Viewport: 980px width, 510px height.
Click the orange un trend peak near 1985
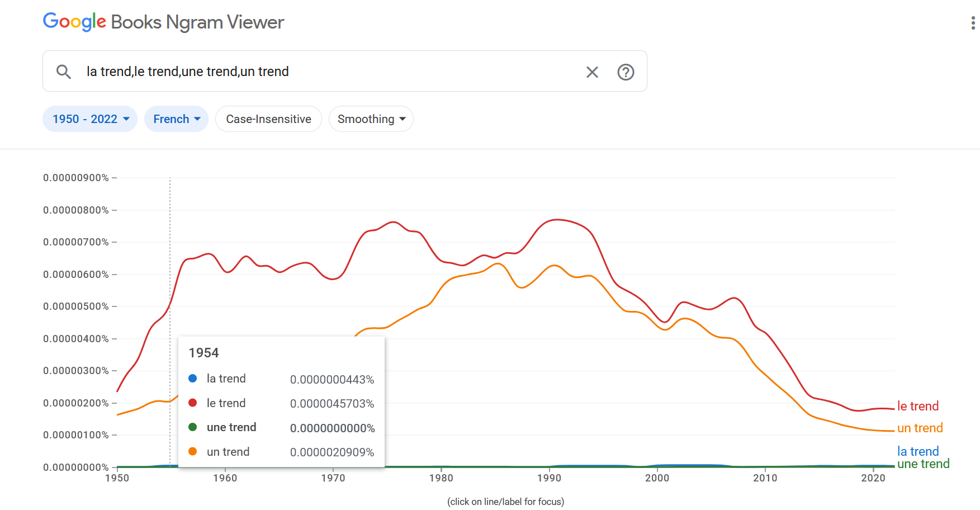[498, 263]
